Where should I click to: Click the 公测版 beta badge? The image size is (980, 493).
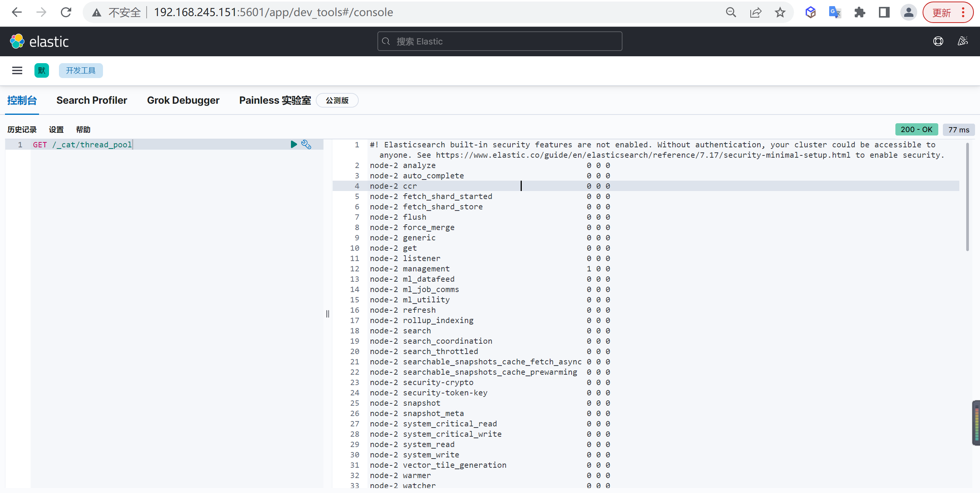(337, 100)
